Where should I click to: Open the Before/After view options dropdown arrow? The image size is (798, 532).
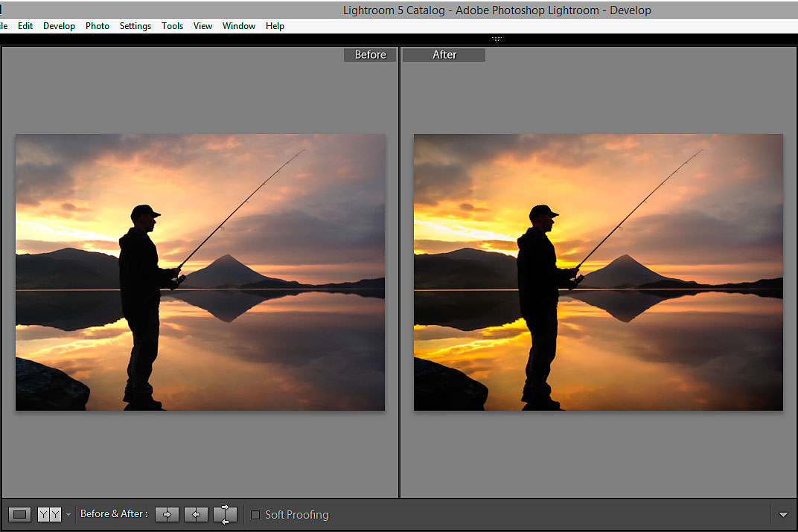click(x=68, y=514)
